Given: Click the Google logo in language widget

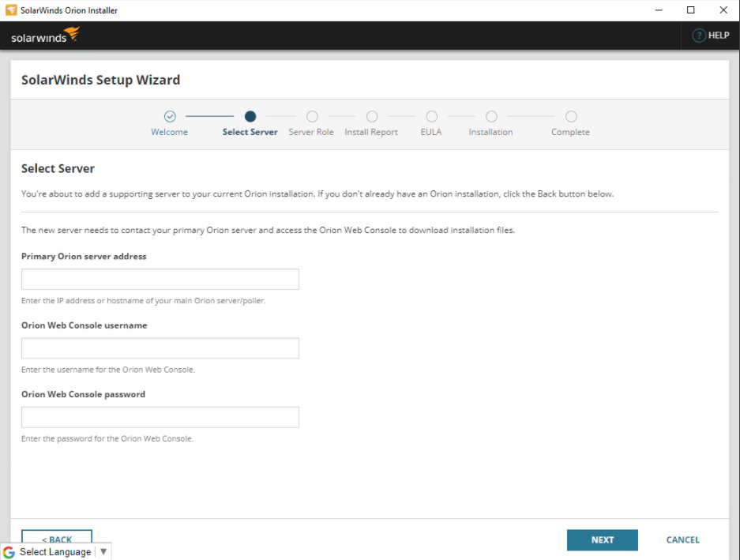Looking at the screenshot, I should [9, 552].
